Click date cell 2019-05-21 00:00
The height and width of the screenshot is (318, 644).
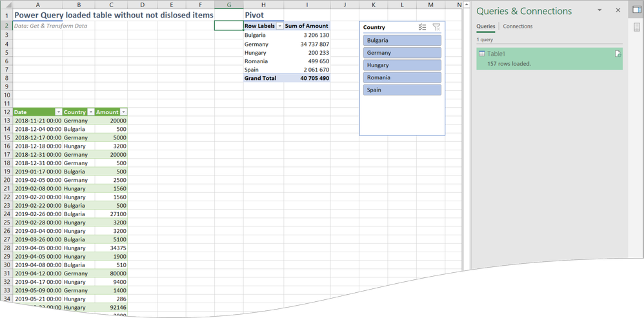(38, 299)
